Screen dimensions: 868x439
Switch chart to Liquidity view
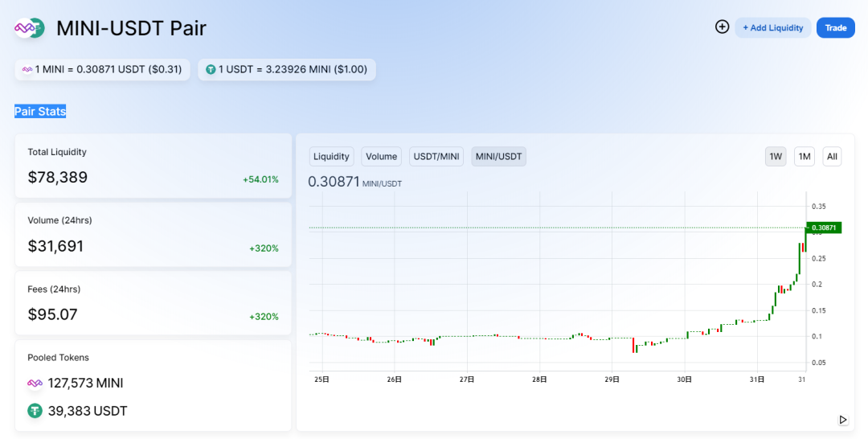(331, 157)
